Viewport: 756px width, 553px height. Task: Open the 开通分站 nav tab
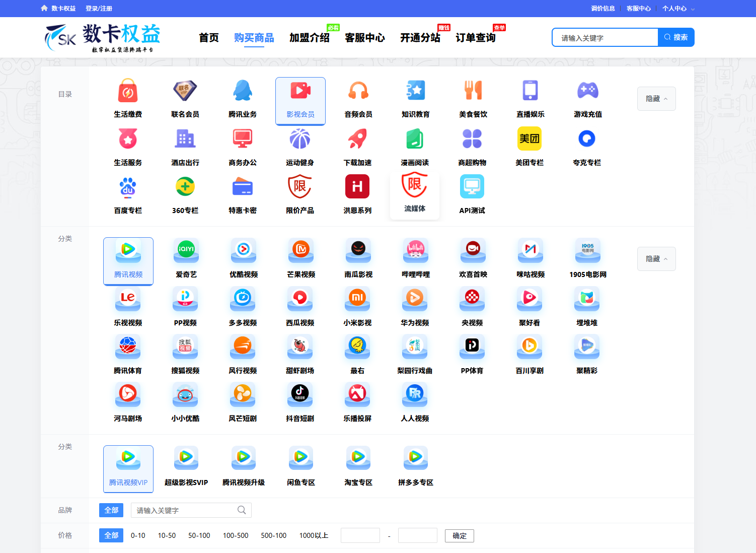coord(420,38)
